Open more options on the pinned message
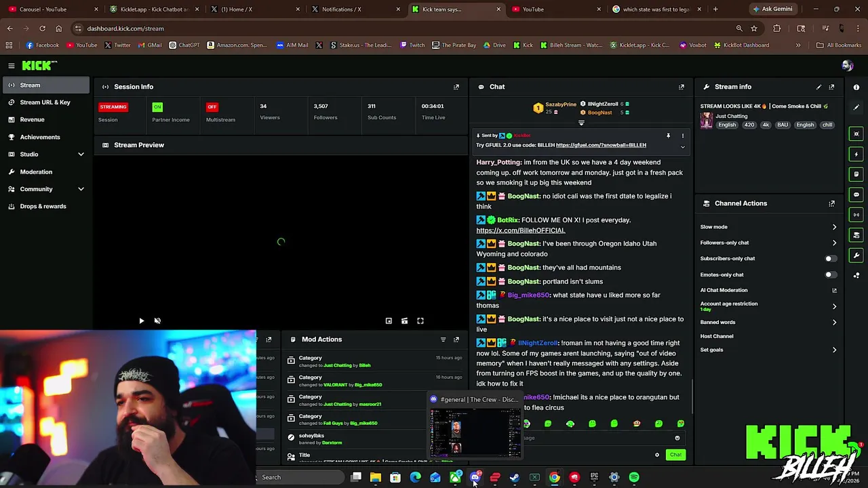868x488 pixels. point(683,136)
